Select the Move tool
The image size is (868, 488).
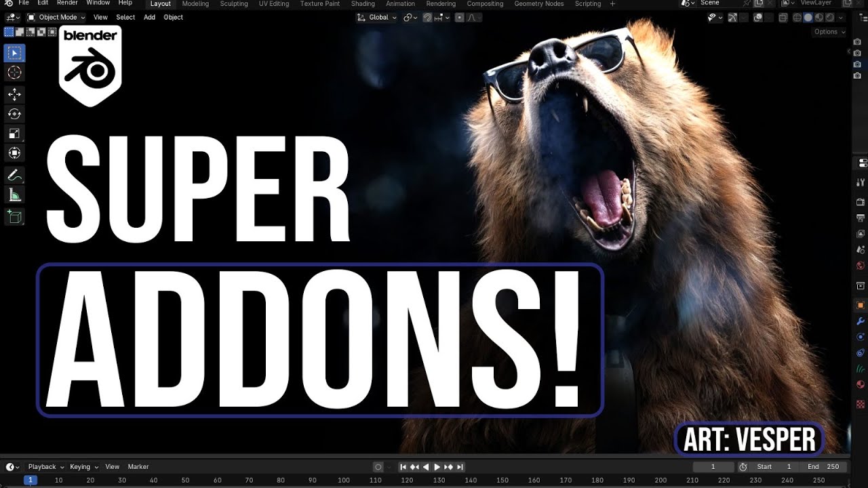coord(14,94)
